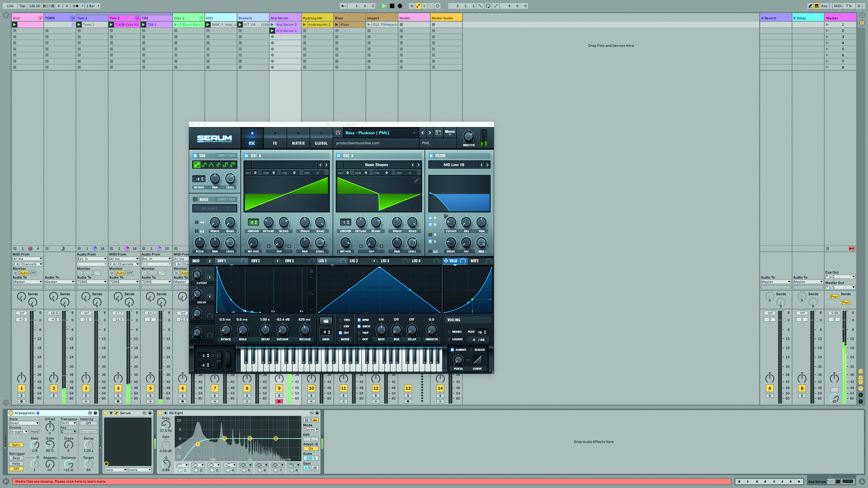Toggle the SUB oscillator enable checkbox

point(195,156)
